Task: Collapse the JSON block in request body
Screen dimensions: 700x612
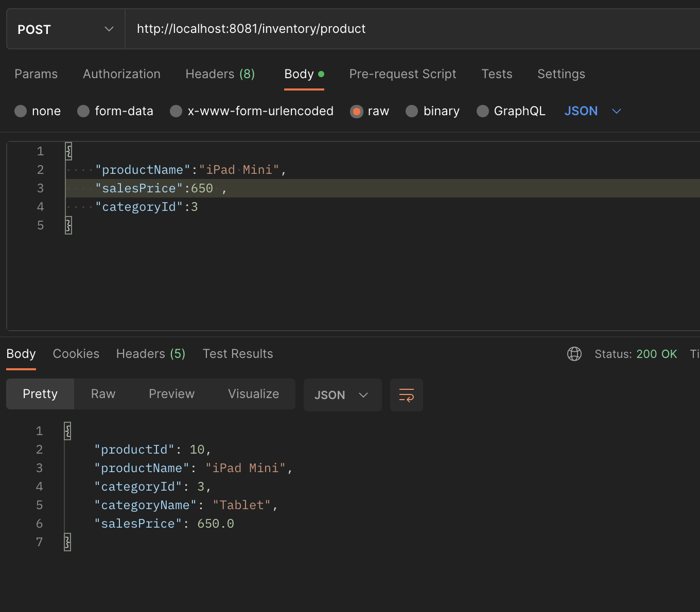Action: point(68,151)
